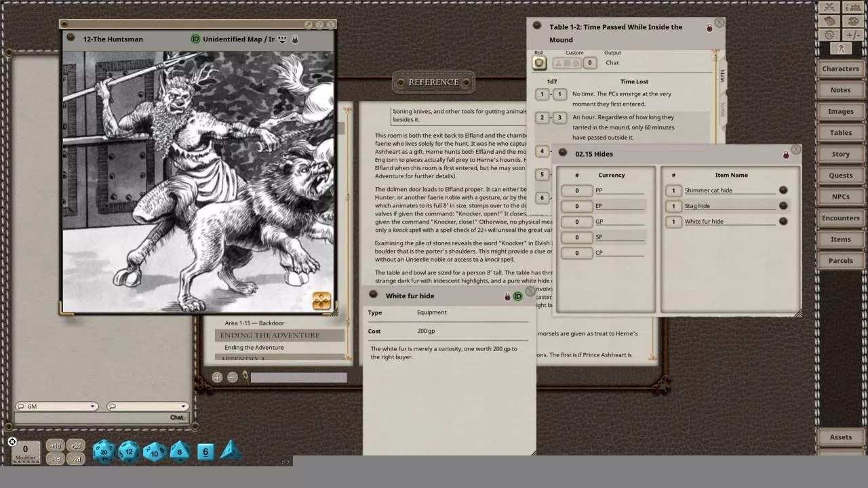Image resolution: width=868 pixels, height=488 pixels.
Task: Roll the d4 die
Action: point(230,450)
